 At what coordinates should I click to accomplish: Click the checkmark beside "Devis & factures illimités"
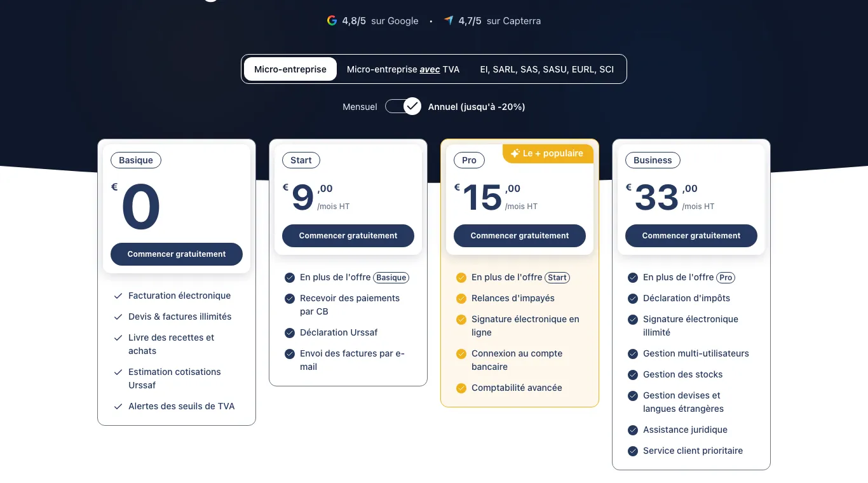point(118,317)
